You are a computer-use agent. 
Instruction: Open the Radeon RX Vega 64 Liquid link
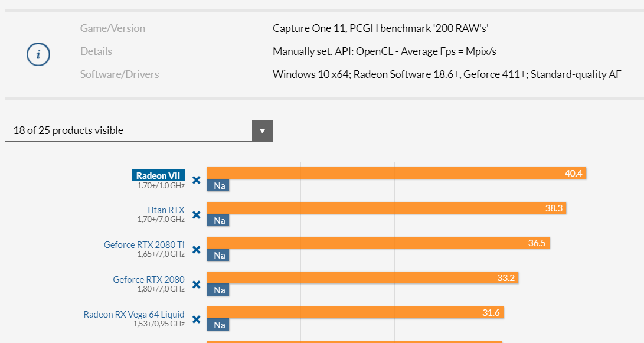[x=134, y=315]
